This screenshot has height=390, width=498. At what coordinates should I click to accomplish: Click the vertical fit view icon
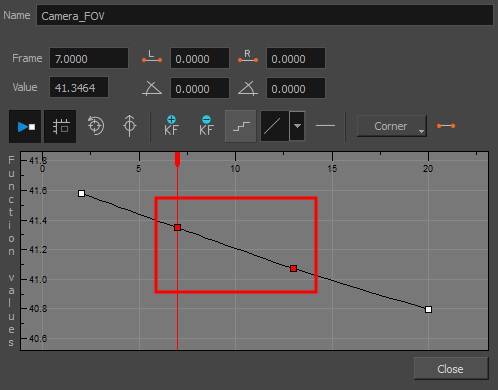pos(130,126)
